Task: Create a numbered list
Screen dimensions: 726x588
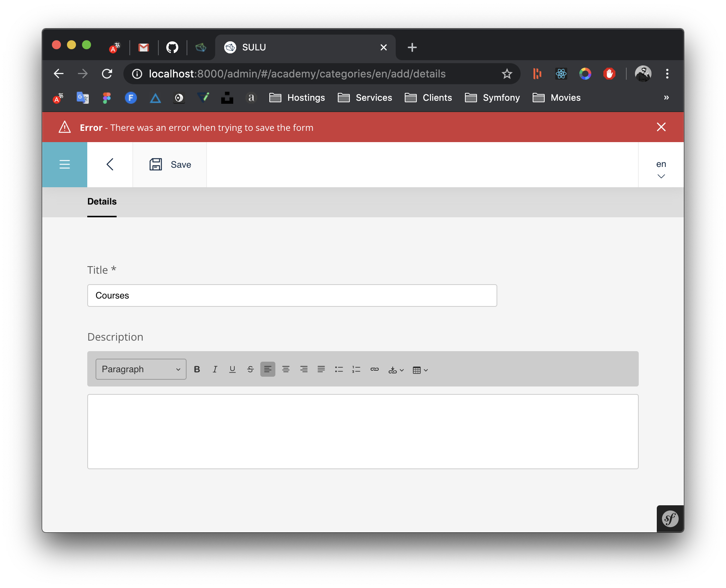Action: [x=356, y=369]
